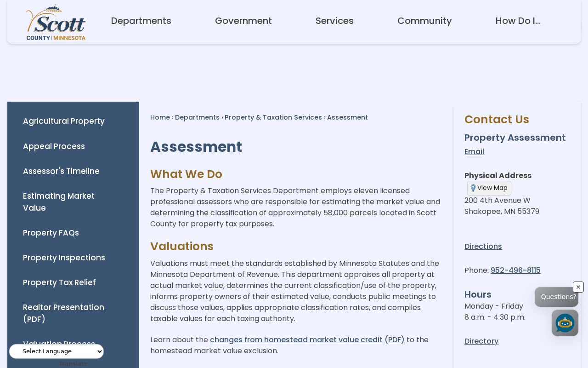The image size is (588, 368).
Task: Click the address line 200 4th Avenue W
Action: [498, 201]
